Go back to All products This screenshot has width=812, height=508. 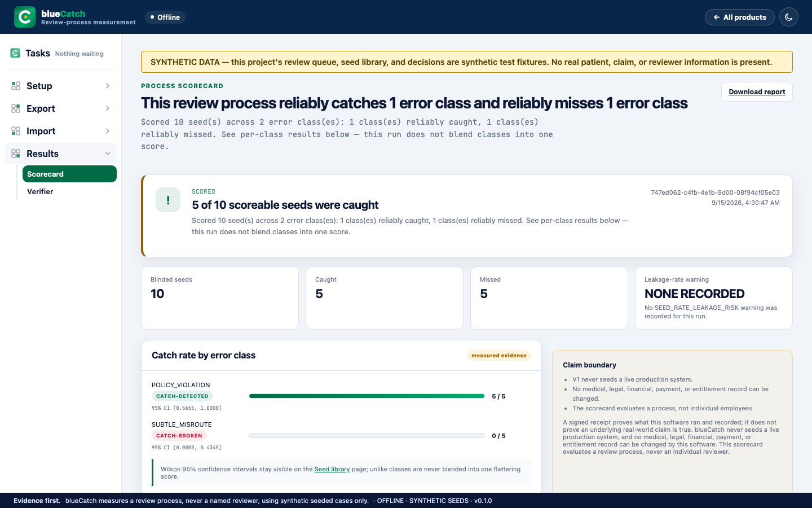(740, 17)
